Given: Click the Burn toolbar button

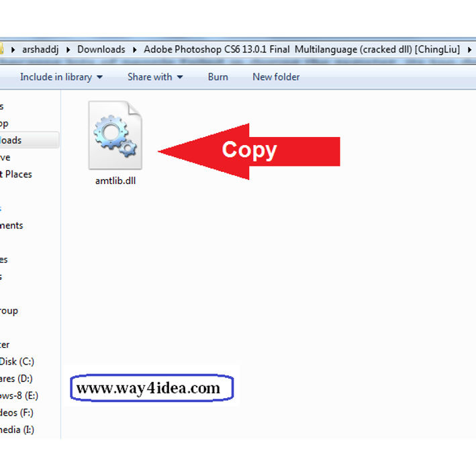Looking at the screenshot, I should [x=218, y=77].
